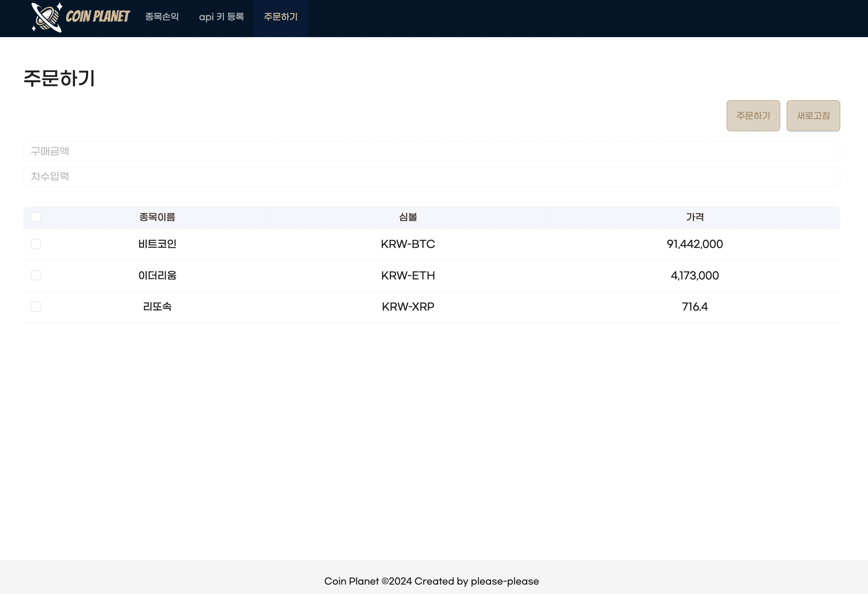The width and height of the screenshot is (868, 594).
Task: Click the 새로고침 refresh button
Action: 813,115
